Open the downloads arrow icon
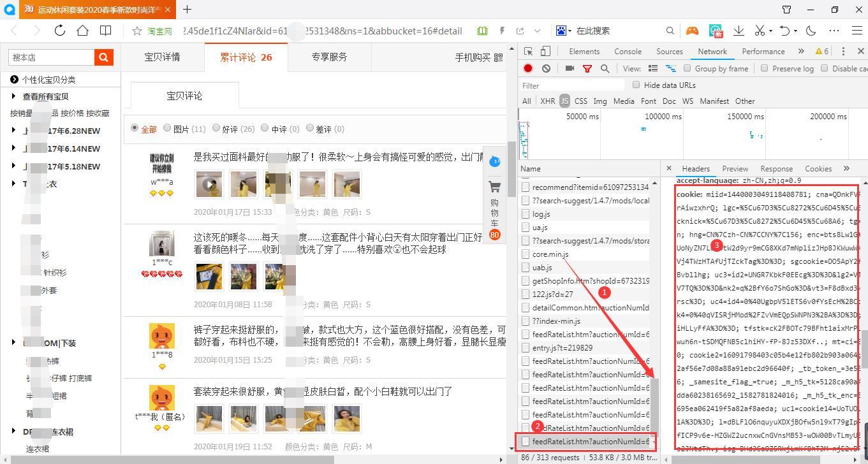The height and width of the screenshot is (464, 868). point(739,31)
